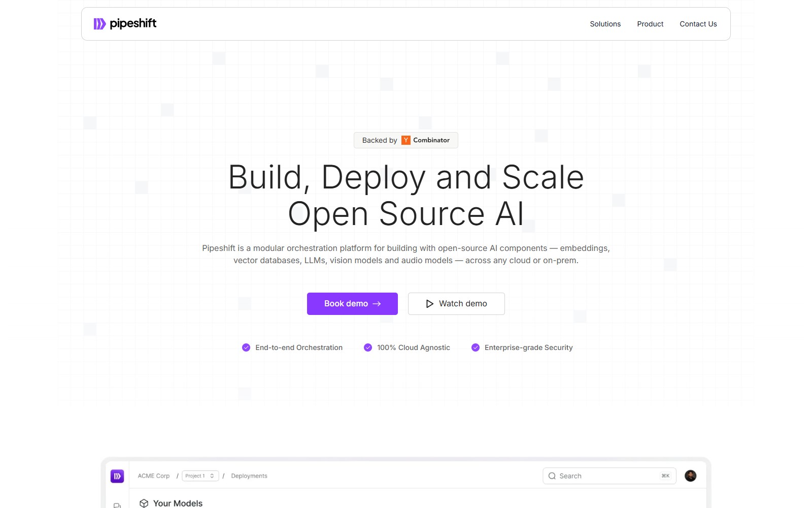This screenshot has height=508, width=812.
Task: Click the checkmark beside 100% Cloud Agnostic
Action: [368, 347]
